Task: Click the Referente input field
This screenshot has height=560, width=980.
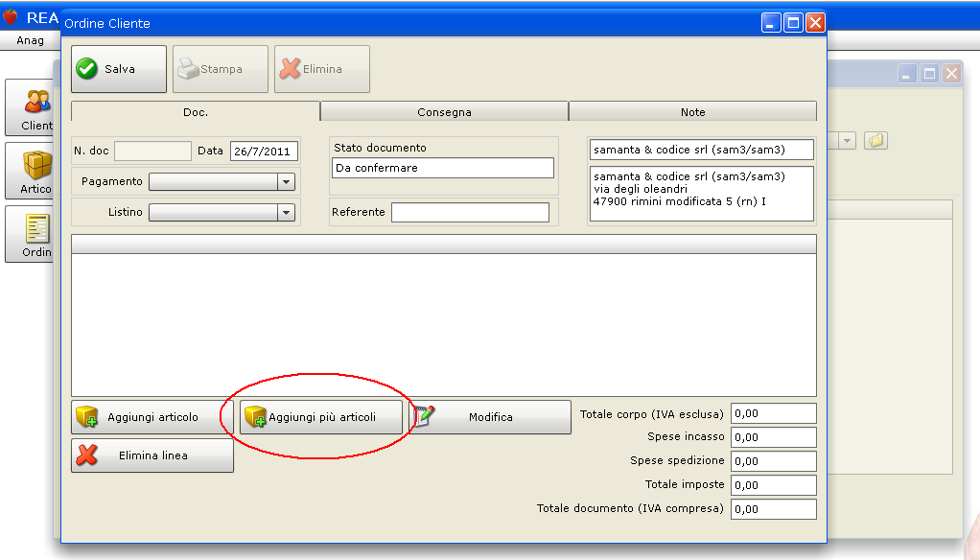Action: click(x=470, y=212)
